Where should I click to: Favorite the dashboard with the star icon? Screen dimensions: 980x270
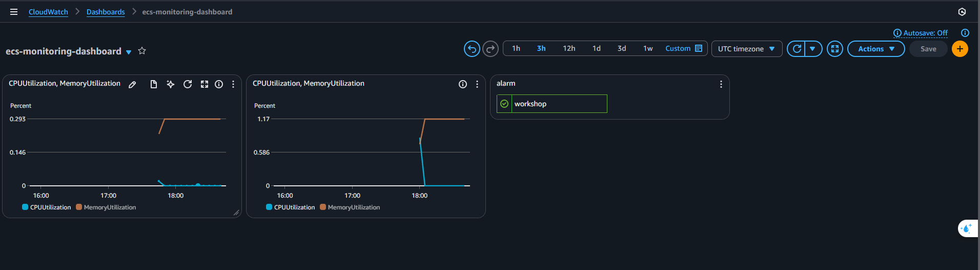[x=142, y=51]
